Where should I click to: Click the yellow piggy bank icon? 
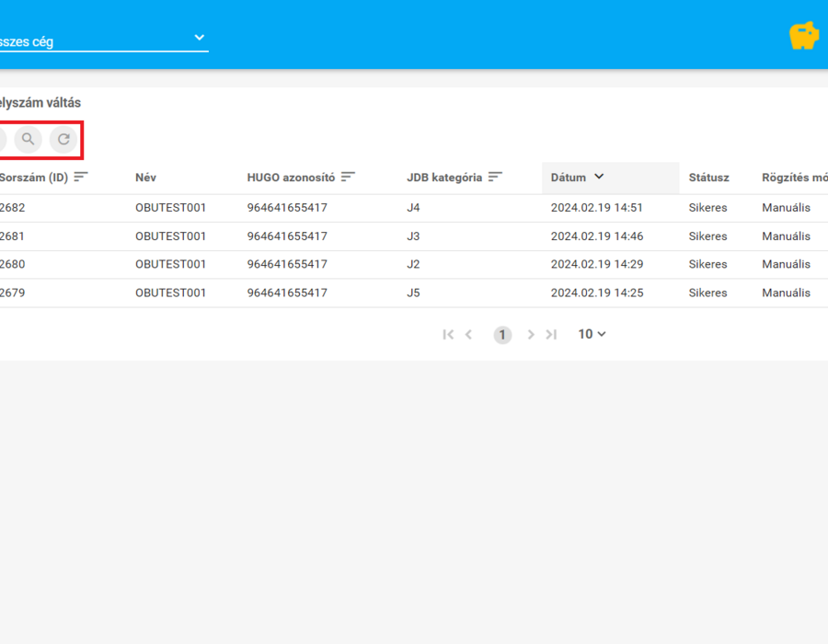pyautogui.click(x=804, y=36)
